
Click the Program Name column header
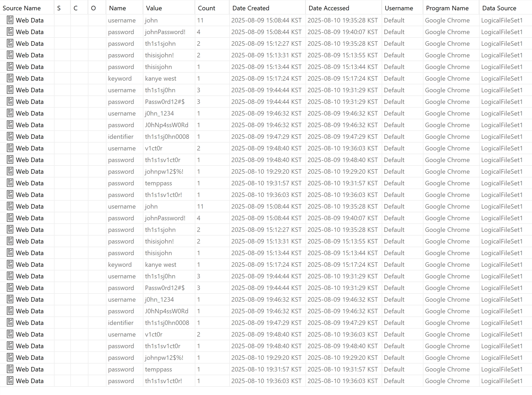click(x=447, y=8)
